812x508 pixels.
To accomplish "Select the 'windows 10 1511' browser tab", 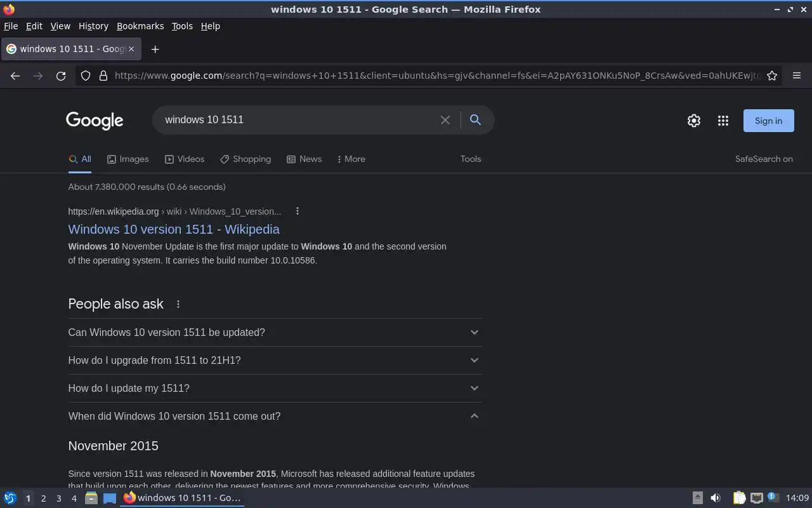I will tap(71, 49).
